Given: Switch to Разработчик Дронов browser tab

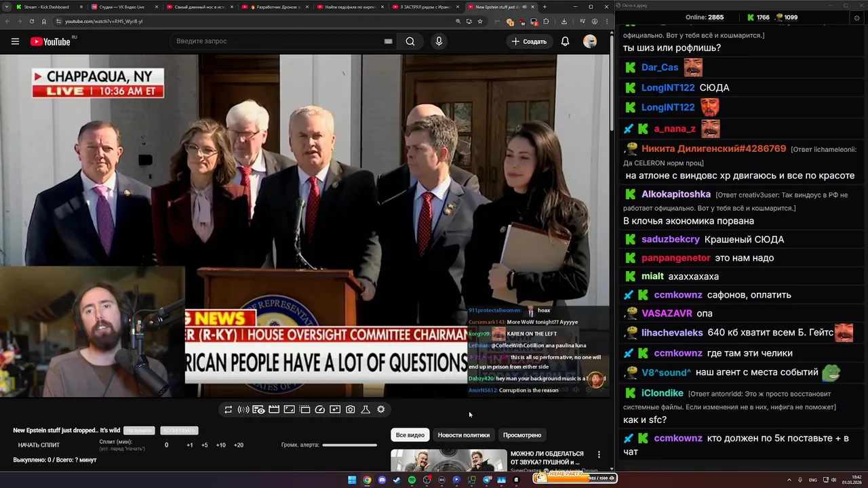Looking at the screenshot, I should (x=274, y=7).
